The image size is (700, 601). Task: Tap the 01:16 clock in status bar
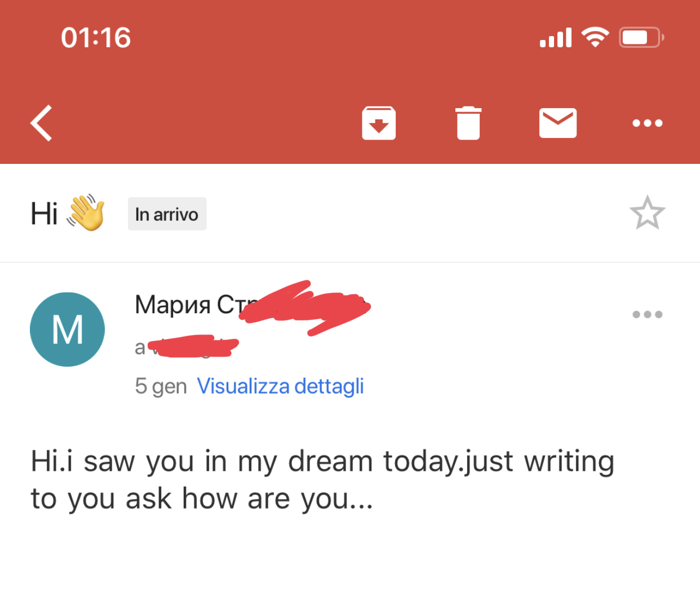[x=96, y=38]
